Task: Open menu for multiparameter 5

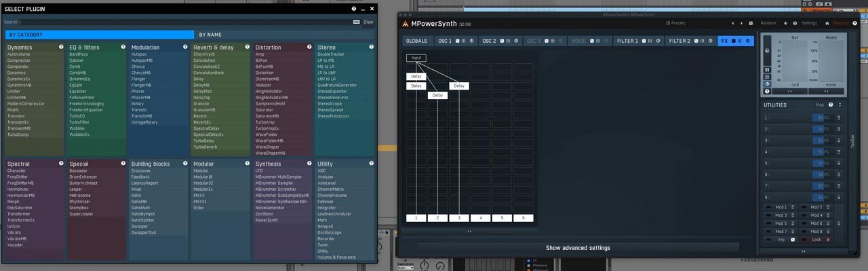Action: point(838,163)
